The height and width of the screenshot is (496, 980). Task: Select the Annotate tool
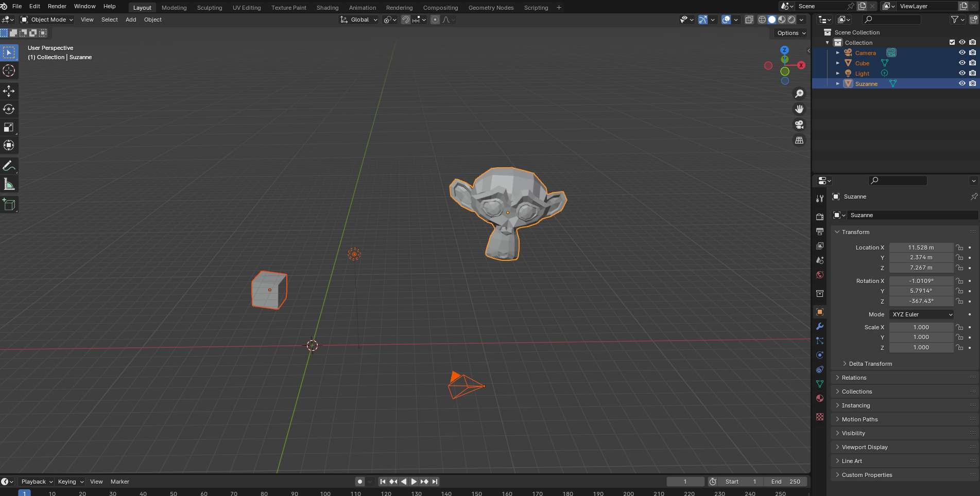9,166
